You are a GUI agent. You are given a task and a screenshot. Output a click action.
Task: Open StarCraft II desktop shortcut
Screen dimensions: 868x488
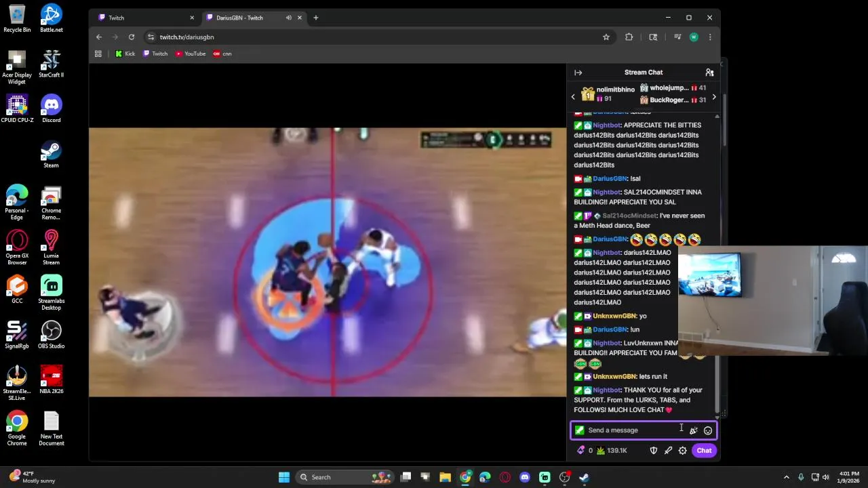click(x=52, y=64)
